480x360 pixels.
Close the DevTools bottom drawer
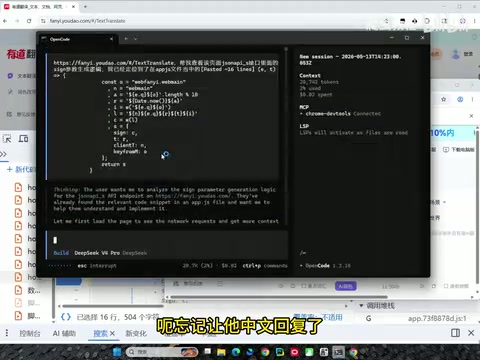click(471, 333)
